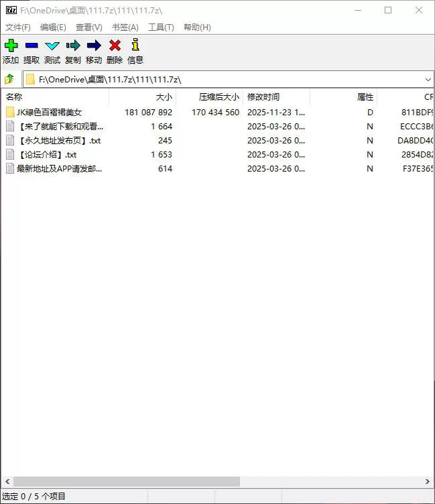Sort by the 名称 column header
This screenshot has width=435, height=504.
[x=56, y=97]
